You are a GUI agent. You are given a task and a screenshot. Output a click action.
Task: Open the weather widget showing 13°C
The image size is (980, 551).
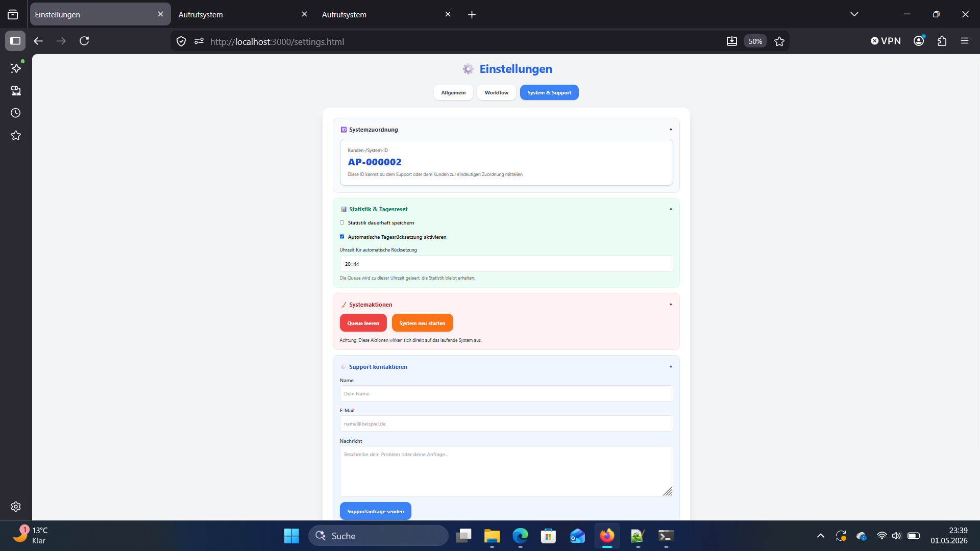pos(31,536)
